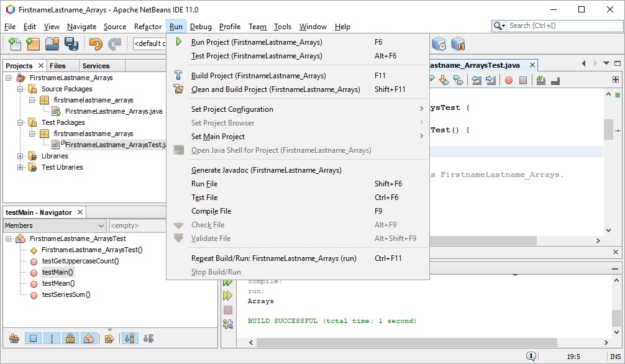Open the Refactor menu
This screenshot has width=625, height=364.
click(147, 26)
